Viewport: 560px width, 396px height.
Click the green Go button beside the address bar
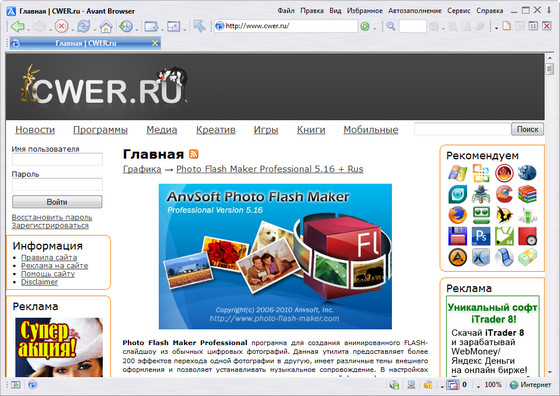(x=365, y=26)
